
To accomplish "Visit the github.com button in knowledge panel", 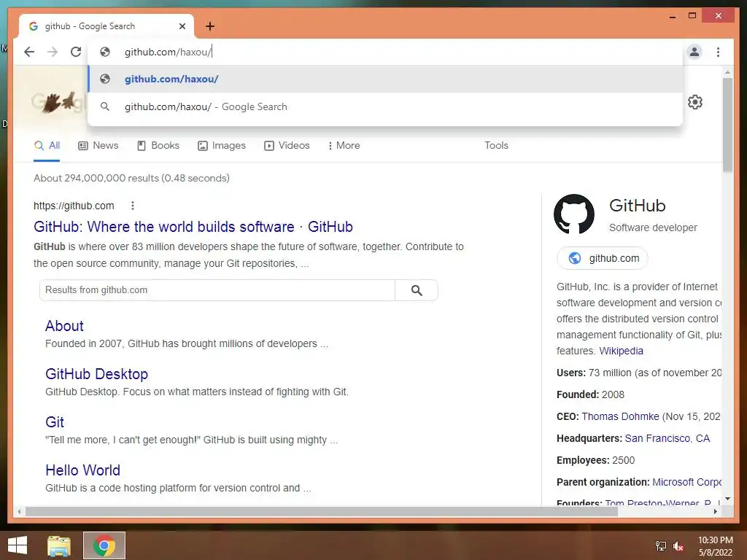I will 603,258.
